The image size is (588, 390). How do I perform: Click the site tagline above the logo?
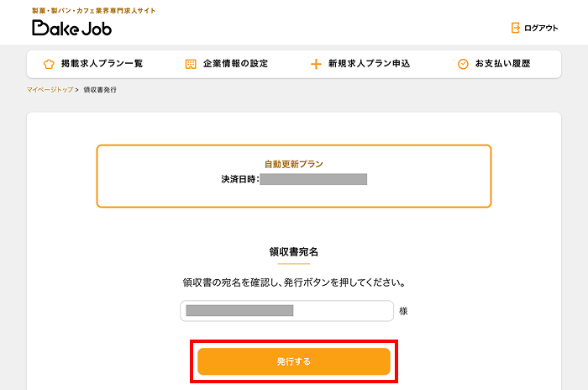tap(93, 10)
